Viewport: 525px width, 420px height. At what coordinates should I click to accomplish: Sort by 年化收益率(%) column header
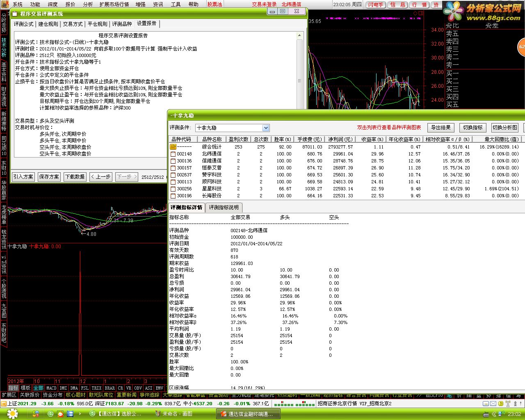404,139
